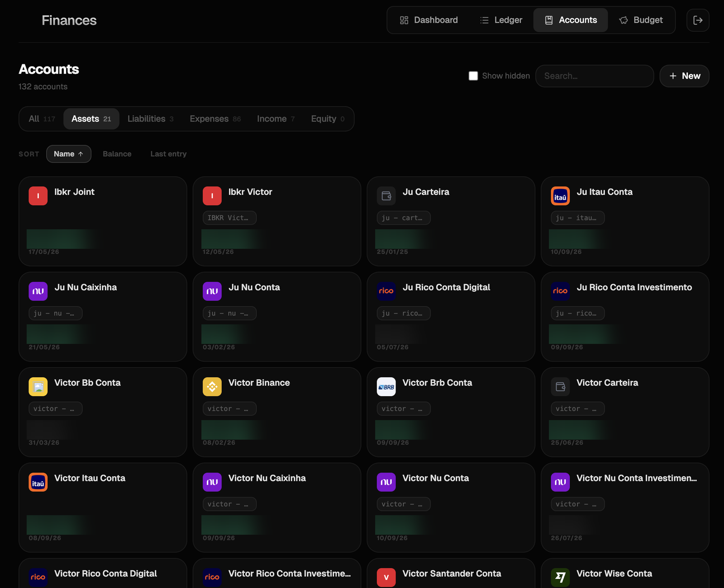This screenshot has width=724, height=588.
Task: Sort accounts by Balance
Action: (117, 154)
